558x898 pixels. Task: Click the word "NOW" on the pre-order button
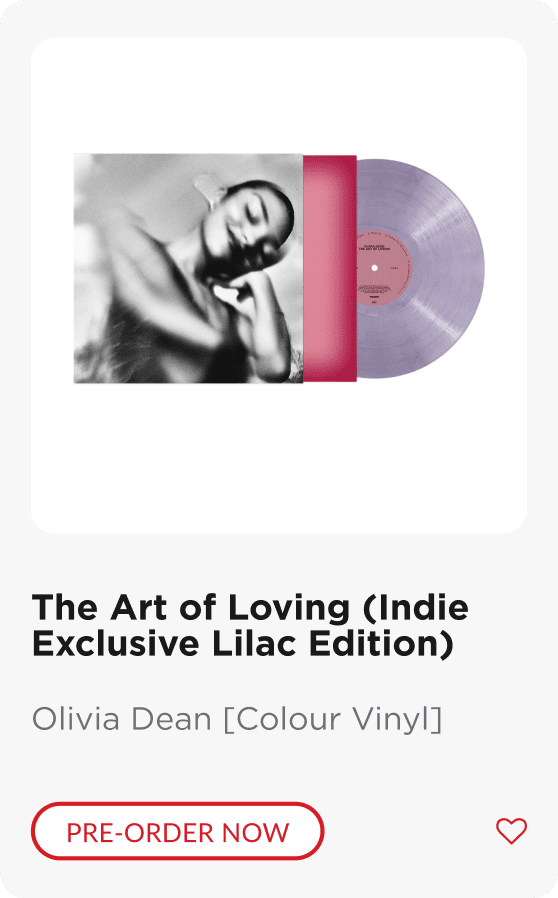(x=256, y=833)
